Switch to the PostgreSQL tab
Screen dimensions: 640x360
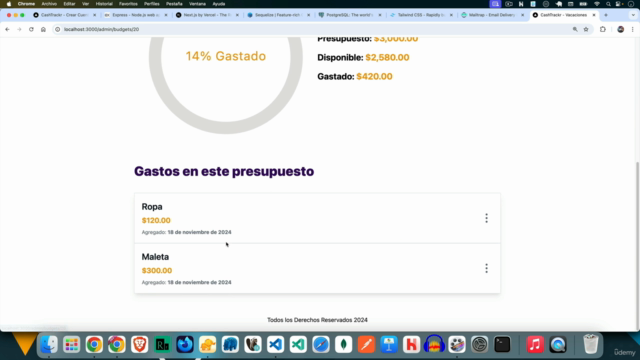350,15
